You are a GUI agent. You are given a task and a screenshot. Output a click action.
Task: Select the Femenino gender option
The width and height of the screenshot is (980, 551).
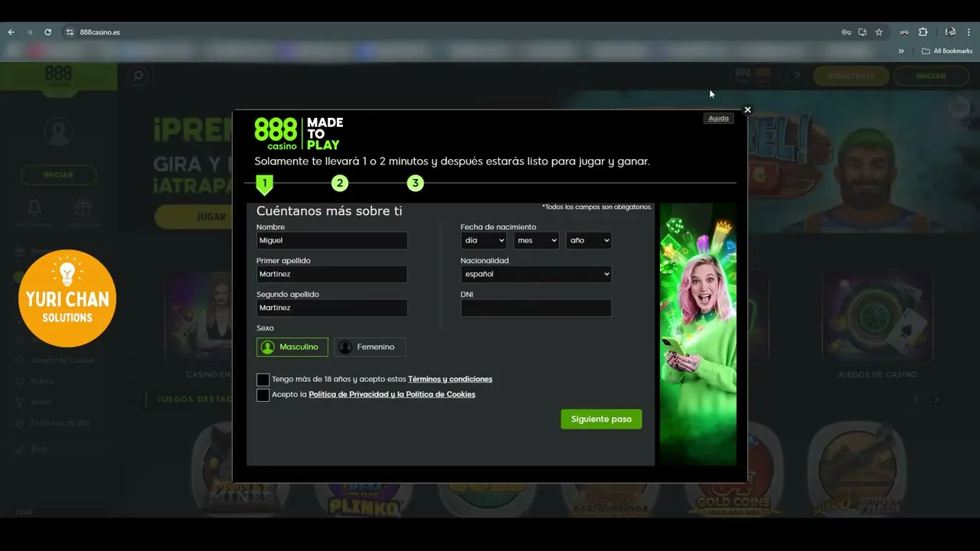[370, 347]
